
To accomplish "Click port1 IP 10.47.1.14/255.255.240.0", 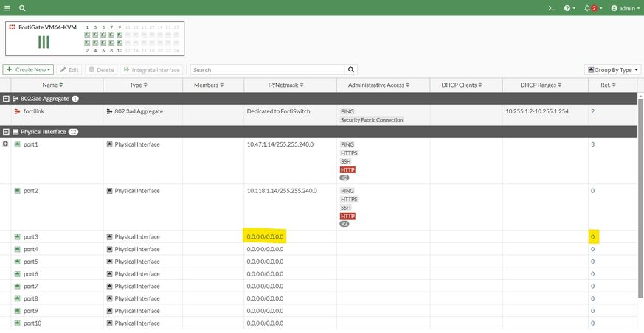I will [280, 144].
